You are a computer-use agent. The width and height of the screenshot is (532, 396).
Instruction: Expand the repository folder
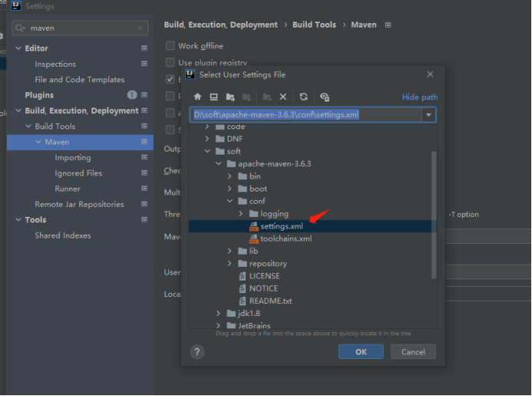pyautogui.click(x=230, y=264)
